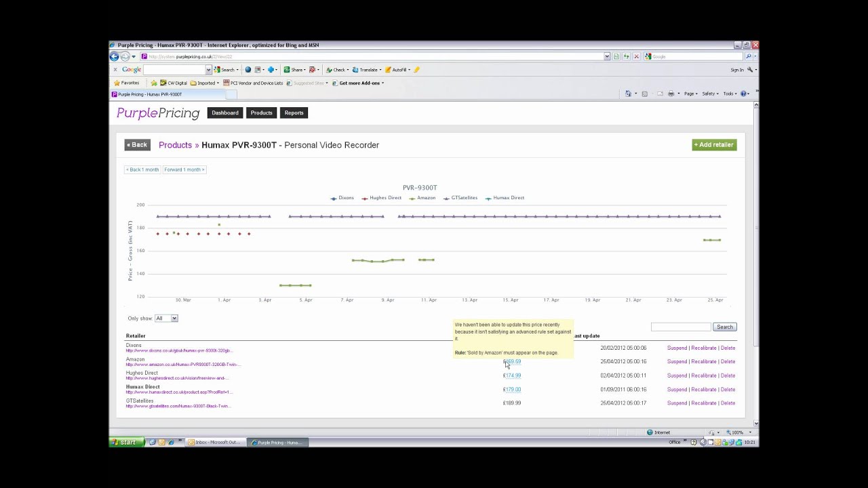This screenshot has width=868, height=488.
Task: Open the Safety menu
Action: 710,94
